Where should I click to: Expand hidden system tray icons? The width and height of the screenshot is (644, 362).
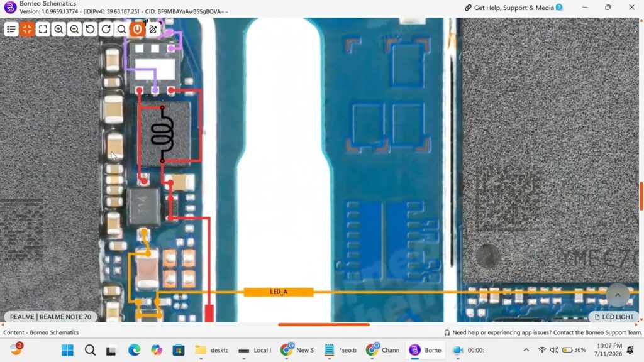click(x=526, y=350)
